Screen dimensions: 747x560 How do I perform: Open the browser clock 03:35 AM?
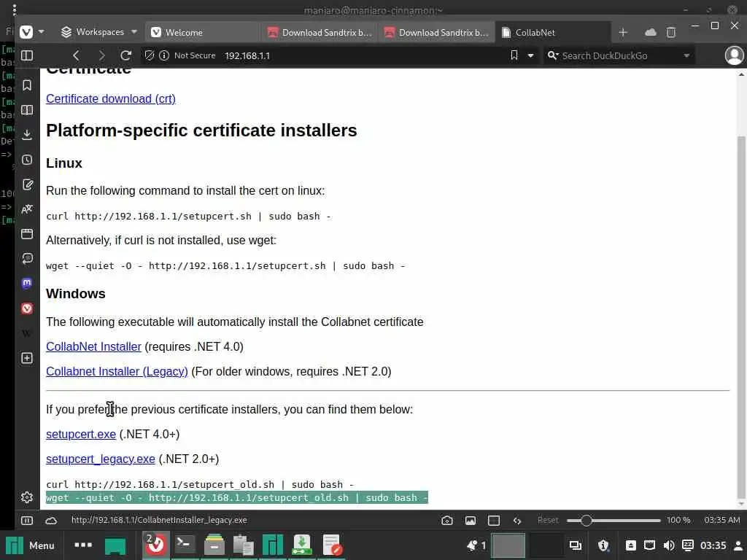point(722,520)
